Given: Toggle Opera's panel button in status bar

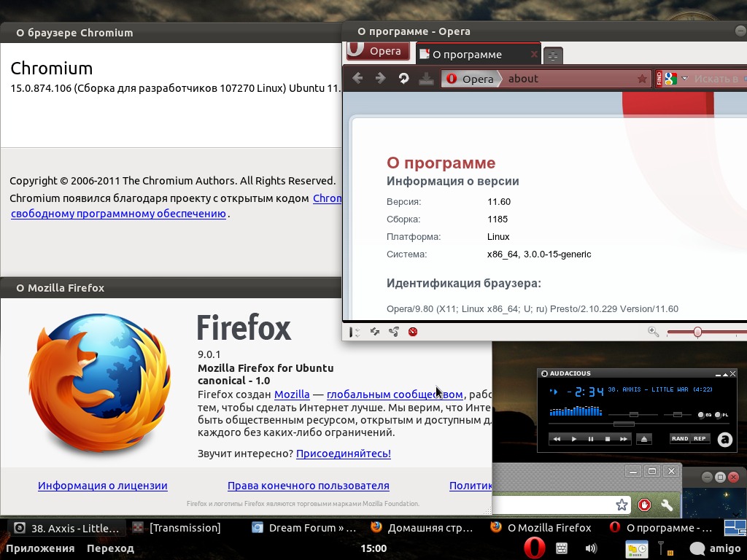Looking at the screenshot, I should click(x=355, y=332).
